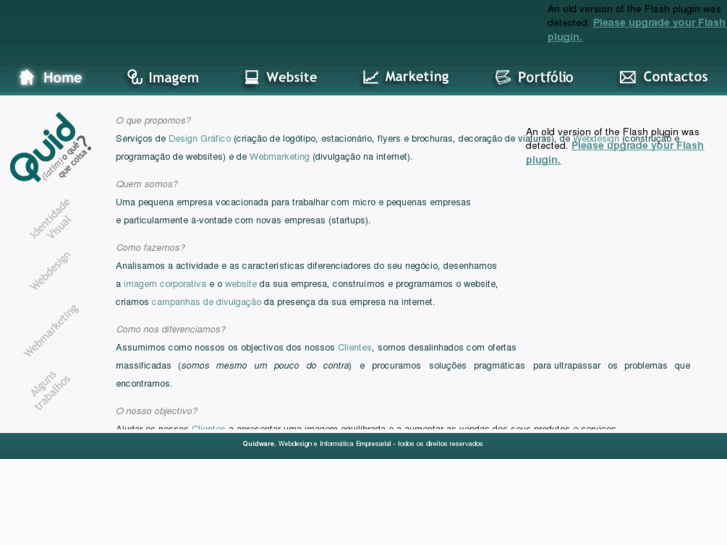Viewport: 727px width, 545px height.
Task: Click the 'Como fazemos?' heading
Action: 150,248
